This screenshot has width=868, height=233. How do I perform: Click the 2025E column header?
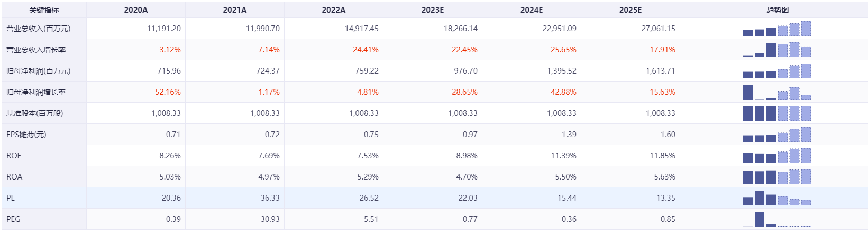tap(631, 10)
